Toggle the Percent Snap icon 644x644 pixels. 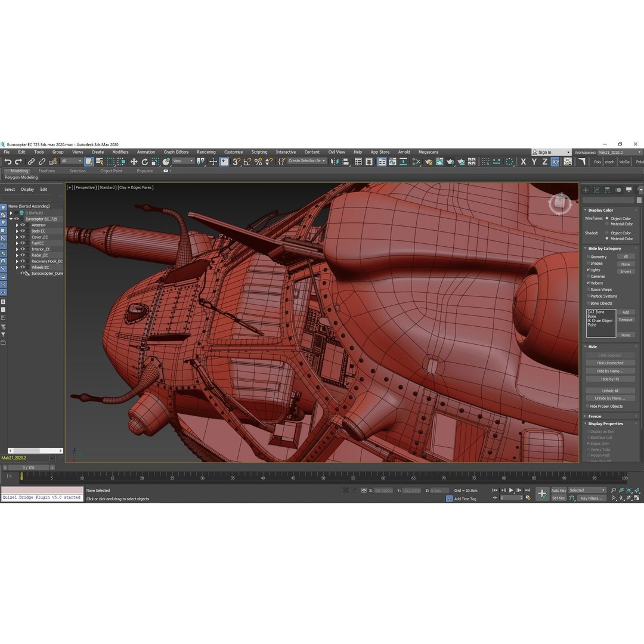pyautogui.click(x=258, y=162)
